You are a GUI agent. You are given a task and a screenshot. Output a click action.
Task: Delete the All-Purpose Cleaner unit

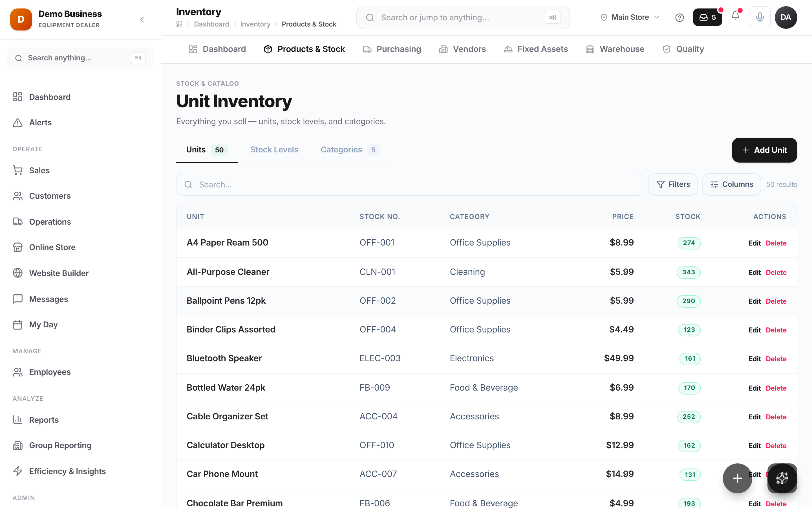pos(776,272)
